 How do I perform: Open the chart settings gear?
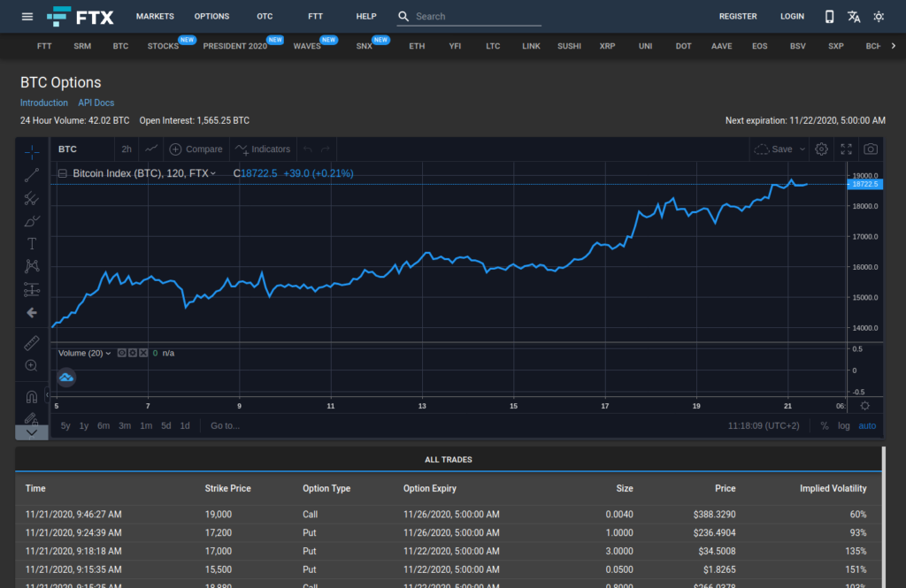pos(821,149)
